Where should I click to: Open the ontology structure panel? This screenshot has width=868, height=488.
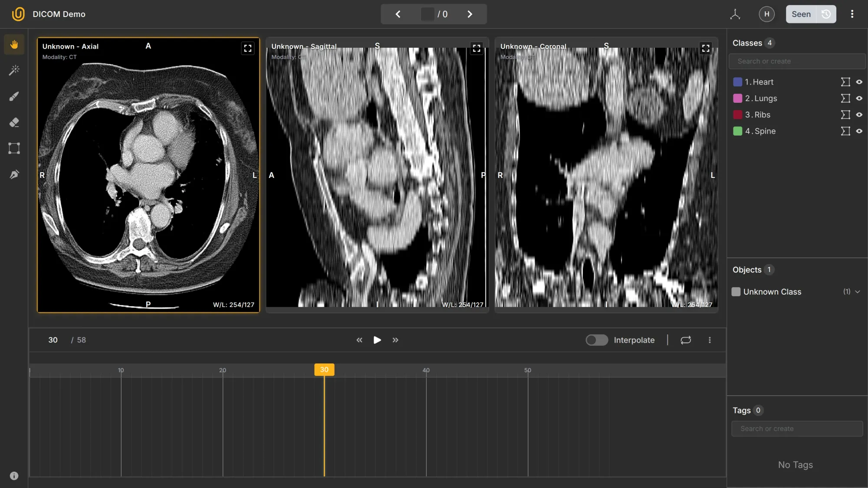[735, 14]
